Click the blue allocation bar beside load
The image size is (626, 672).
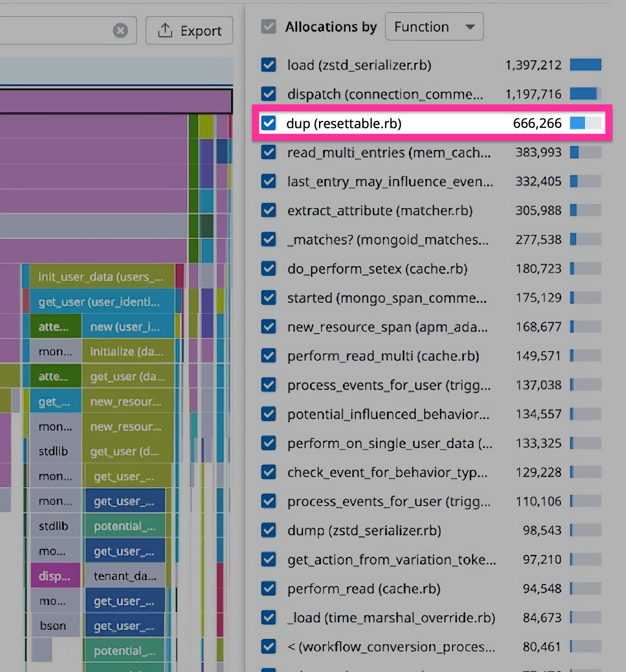point(585,65)
